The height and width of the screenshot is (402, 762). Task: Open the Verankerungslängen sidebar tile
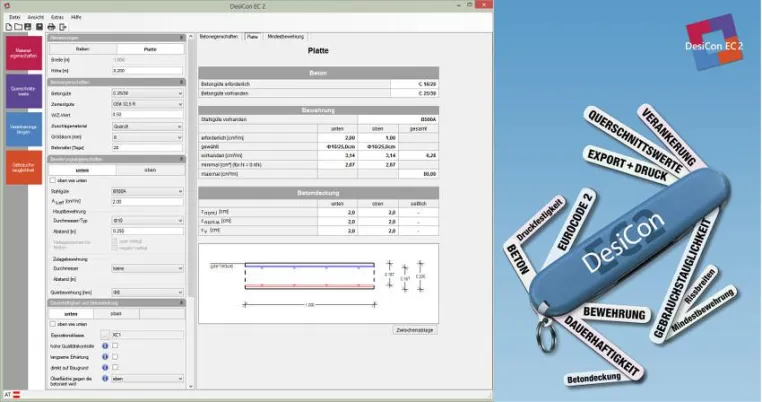tap(24, 129)
